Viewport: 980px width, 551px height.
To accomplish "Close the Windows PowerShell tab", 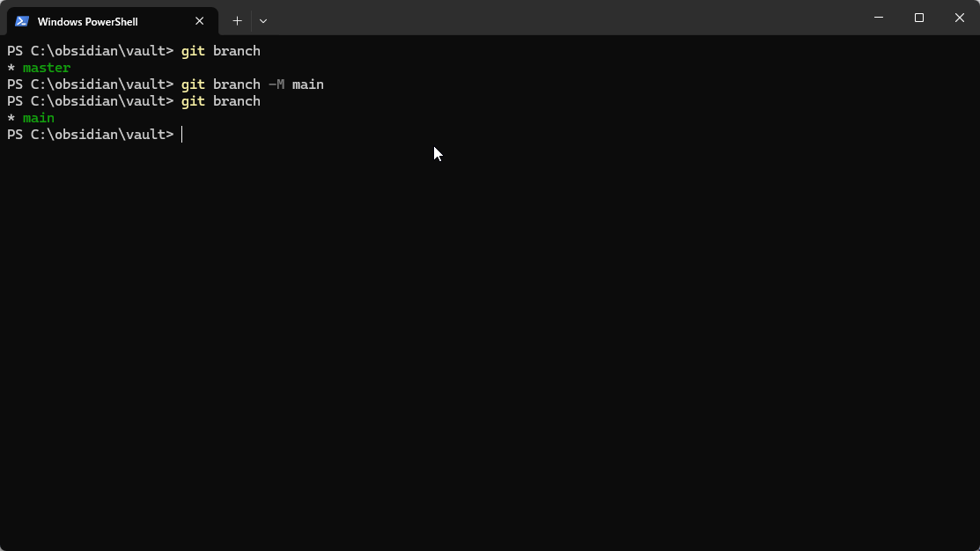I will [x=200, y=21].
